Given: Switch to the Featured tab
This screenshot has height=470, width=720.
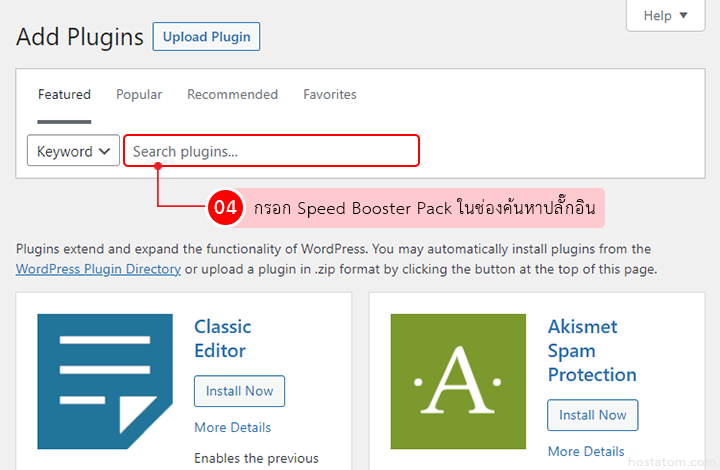Looking at the screenshot, I should [64, 95].
